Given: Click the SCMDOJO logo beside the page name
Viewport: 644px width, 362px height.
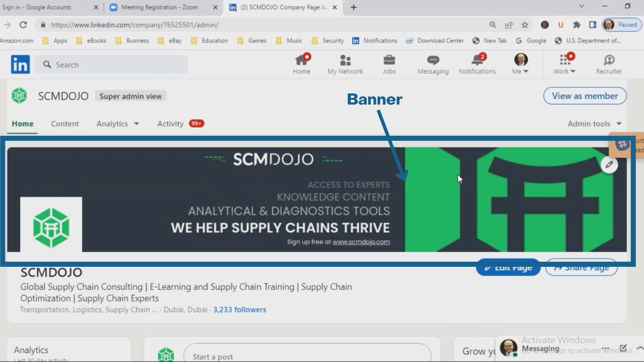Looking at the screenshot, I should coord(19,96).
